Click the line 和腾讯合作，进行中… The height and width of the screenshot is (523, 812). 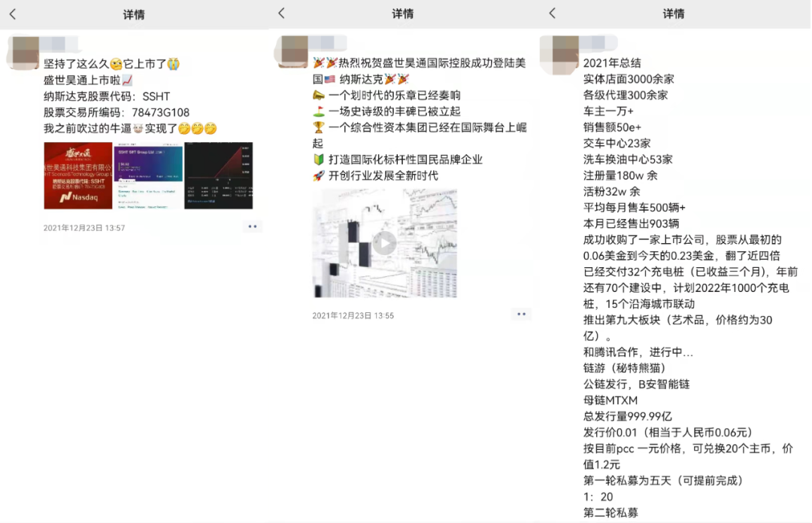tap(638, 352)
